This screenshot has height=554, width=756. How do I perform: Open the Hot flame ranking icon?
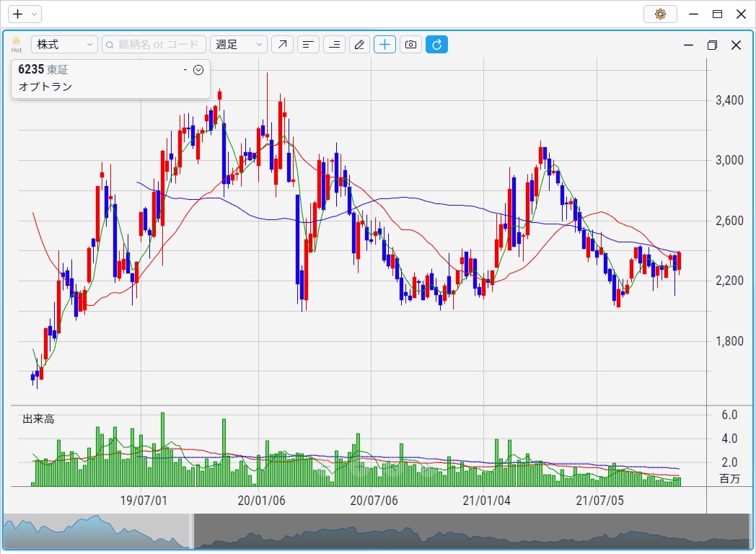tap(17, 44)
